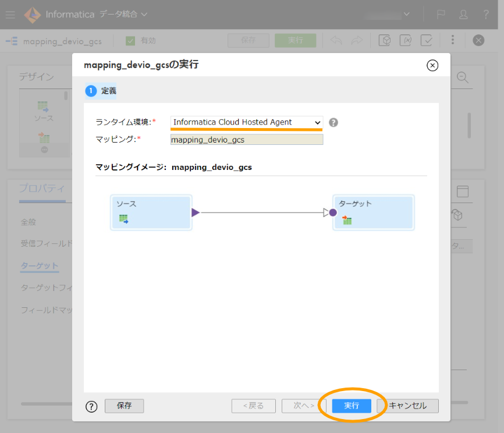Click help icon beside runtime environment
Screen dimensions: 504x433
click(333, 122)
